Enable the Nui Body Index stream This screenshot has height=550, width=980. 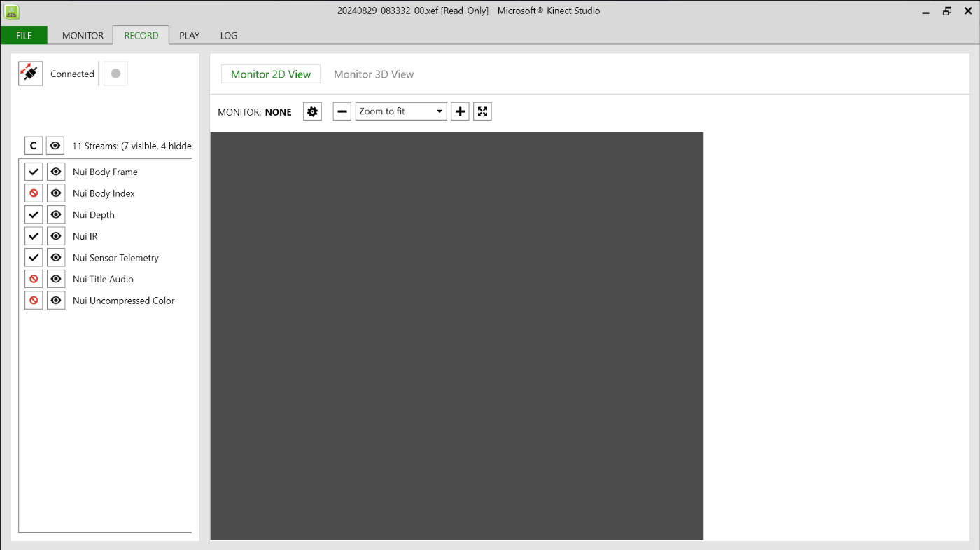coord(34,193)
